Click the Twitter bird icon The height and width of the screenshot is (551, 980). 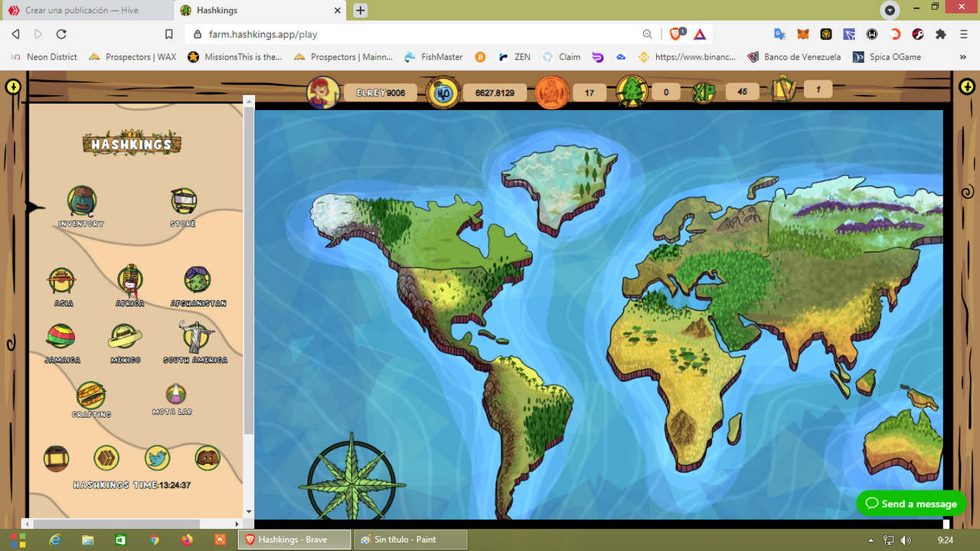(x=157, y=458)
